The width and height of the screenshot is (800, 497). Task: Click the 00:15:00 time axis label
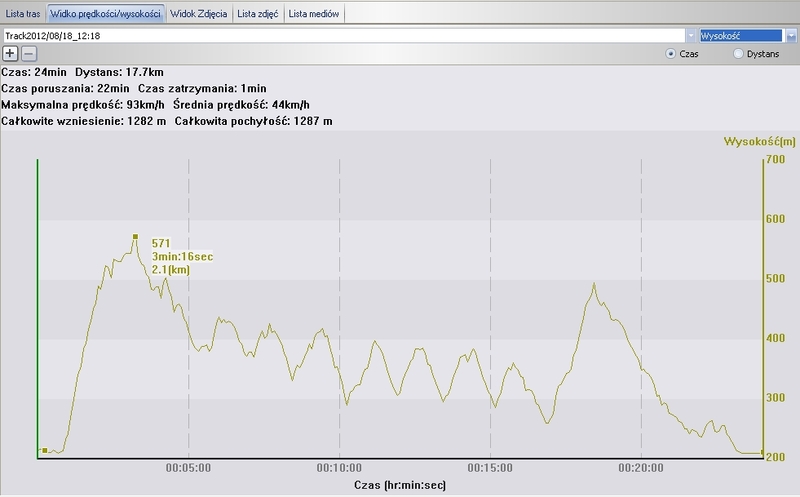[x=490, y=468]
